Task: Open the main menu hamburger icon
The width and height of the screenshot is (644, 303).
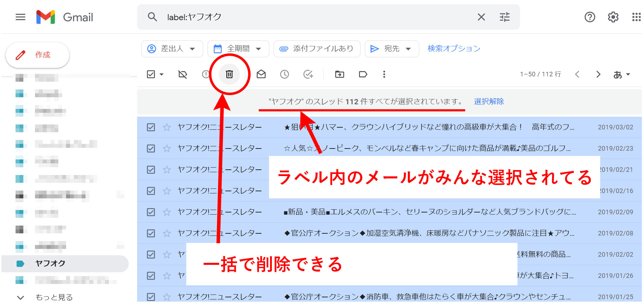Action: click(21, 17)
